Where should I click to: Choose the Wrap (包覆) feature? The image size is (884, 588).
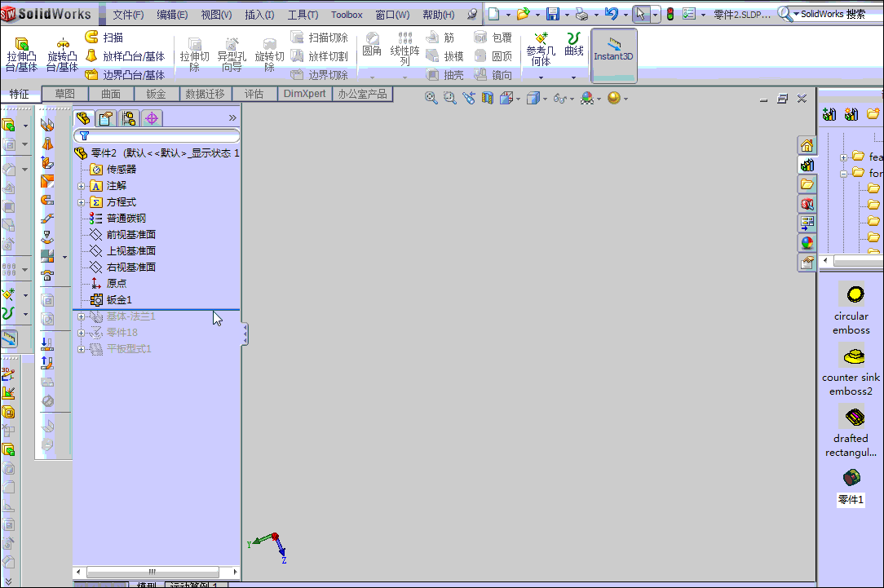pyautogui.click(x=493, y=38)
